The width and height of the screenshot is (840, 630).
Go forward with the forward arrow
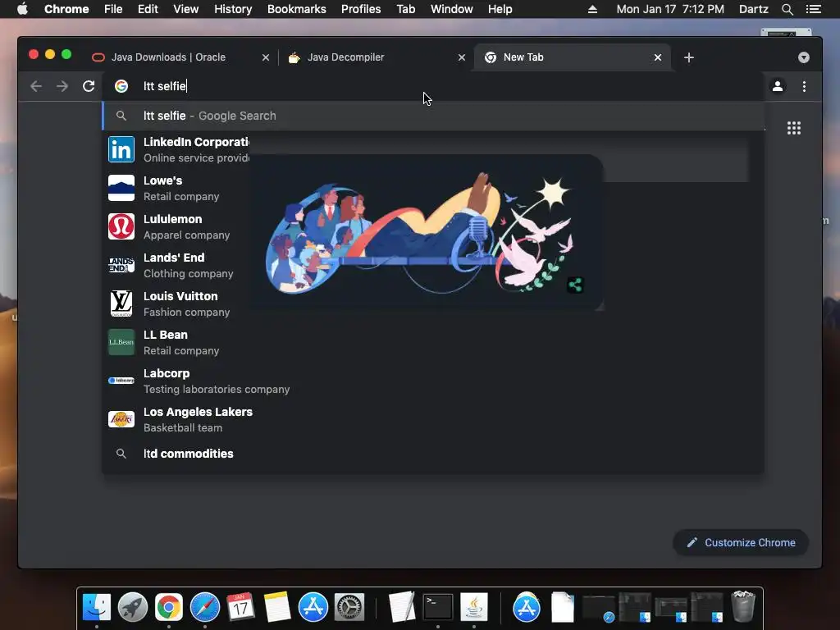[62, 86]
